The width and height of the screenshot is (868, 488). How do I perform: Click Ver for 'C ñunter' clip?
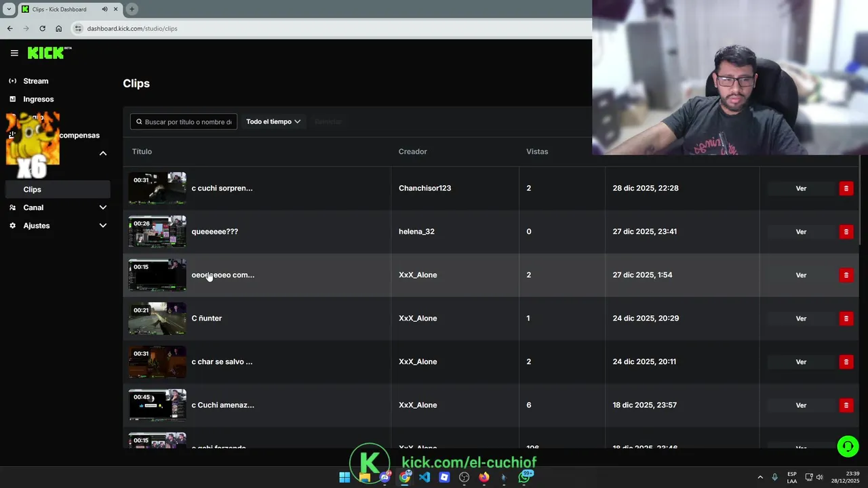(801, 319)
